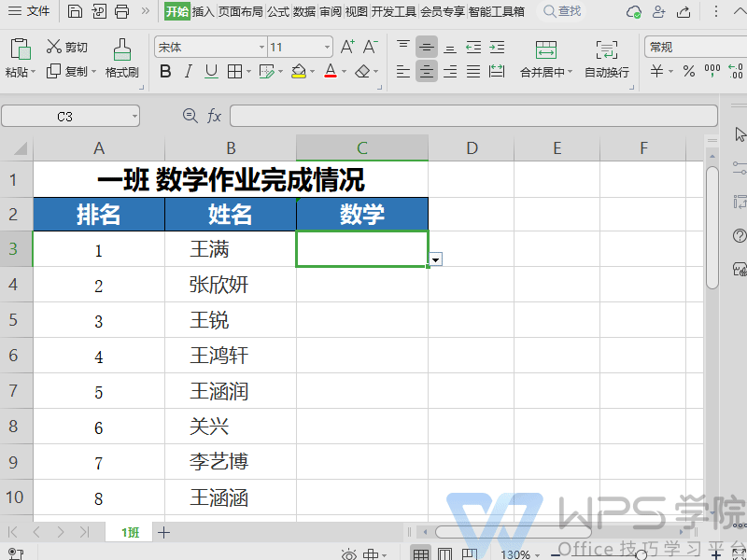The height and width of the screenshot is (560, 747).
Task: Switch to the 页面布局 tab
Action: [x=241, y=11]
